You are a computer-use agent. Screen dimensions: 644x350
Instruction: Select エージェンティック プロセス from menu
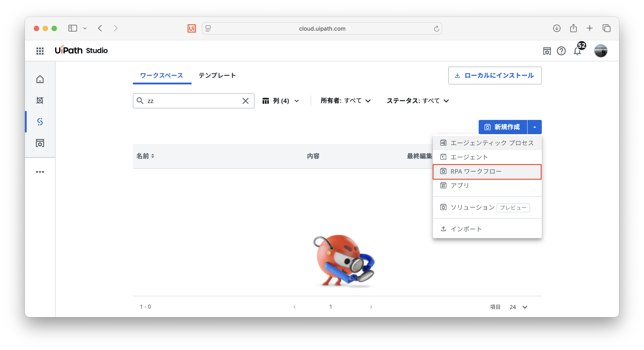[487, 143]
